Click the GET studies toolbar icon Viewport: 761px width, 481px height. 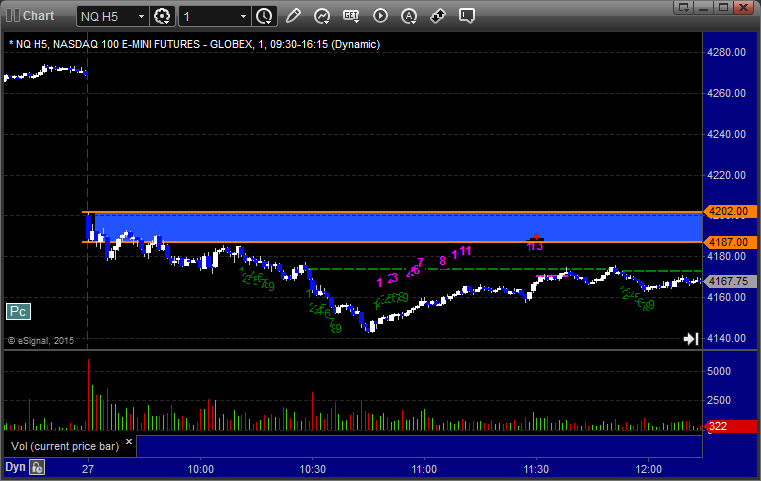coord(351,16)
